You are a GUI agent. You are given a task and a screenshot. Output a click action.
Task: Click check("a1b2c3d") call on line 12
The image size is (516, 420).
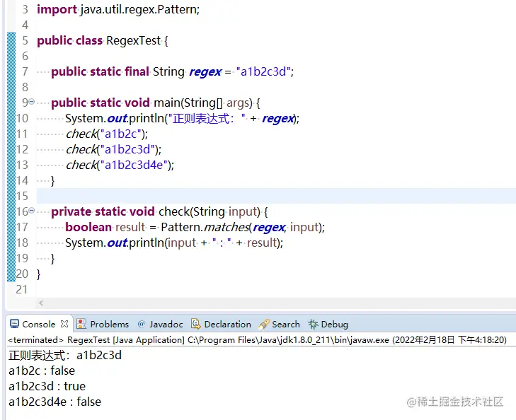[113, 149]
